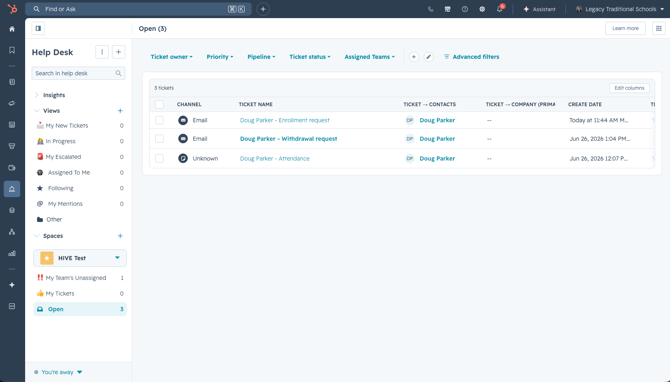
Task: Open the Assigned Teams filter dropdown
Action: point(370,57)
